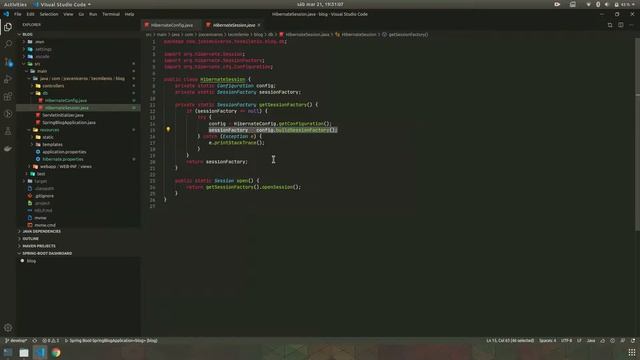Click the lightbulb quick-fix icon on line 15
640x360 pixels.
[168, 129]
